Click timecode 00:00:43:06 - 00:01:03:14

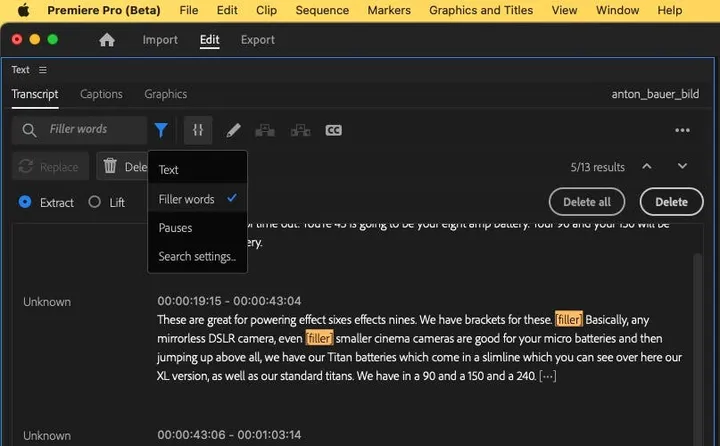pos(229,435)
